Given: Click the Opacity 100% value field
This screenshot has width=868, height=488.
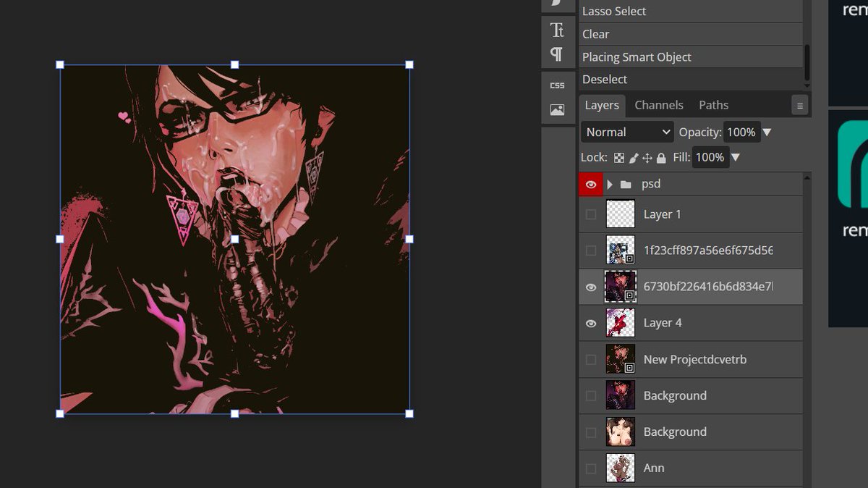Looking at the screenshot, I should pos(741,132).
